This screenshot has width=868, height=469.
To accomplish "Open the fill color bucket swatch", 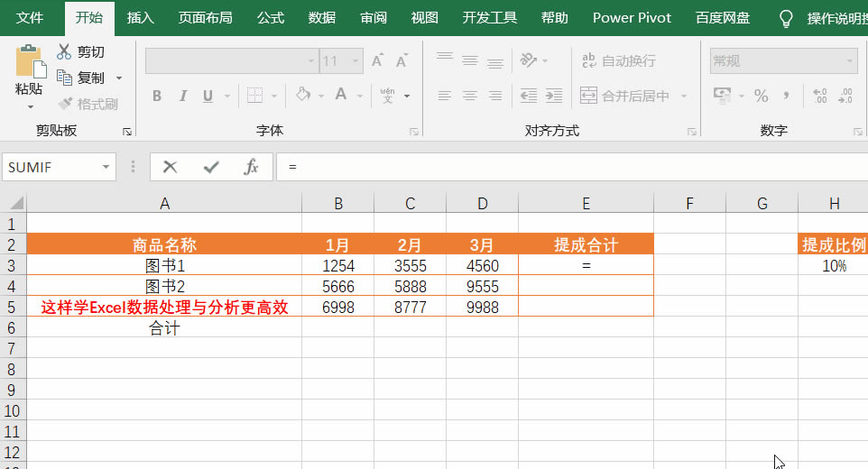I will pos(304,95).
